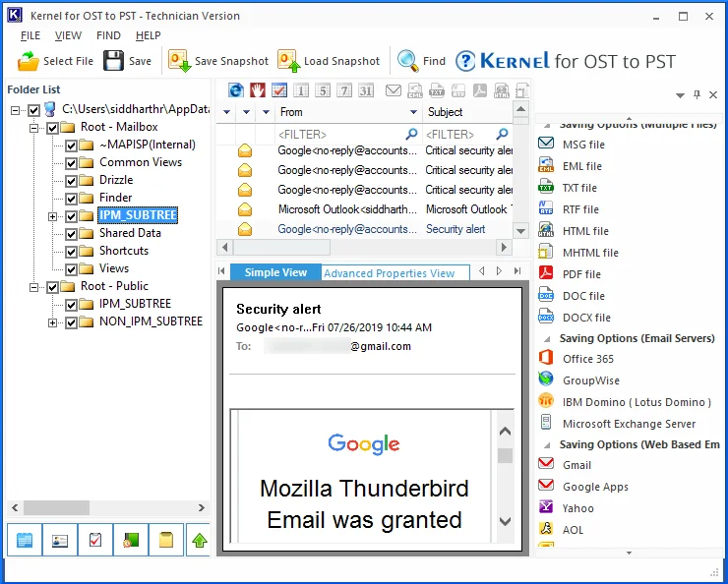Uncheck the Root - Mailbox folder checkbox
The height and width of the screenshot is (584, 728).
[x=52, y=128]
